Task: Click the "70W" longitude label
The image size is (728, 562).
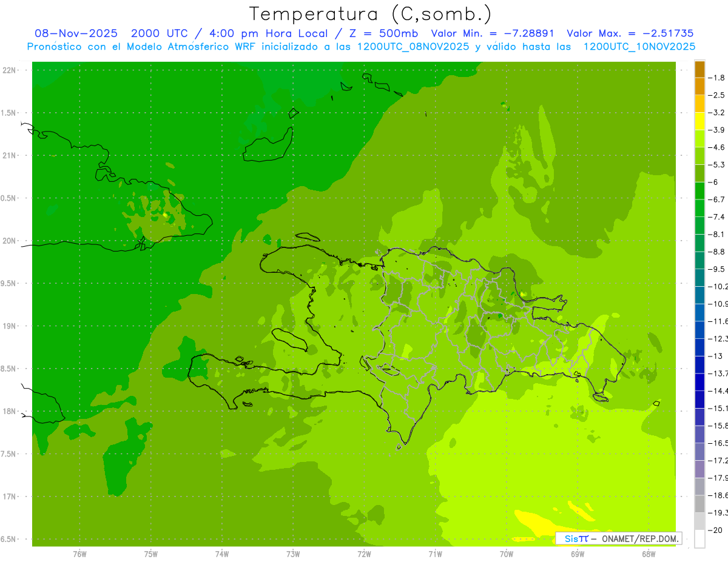Action: coord(507,554)
